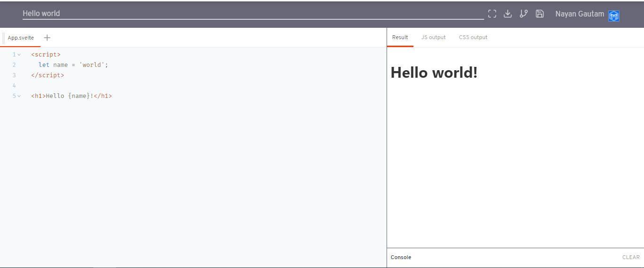Fork this REPL icon
The width and height of the screenshot is (644, 268).
(x=524, y=14)
